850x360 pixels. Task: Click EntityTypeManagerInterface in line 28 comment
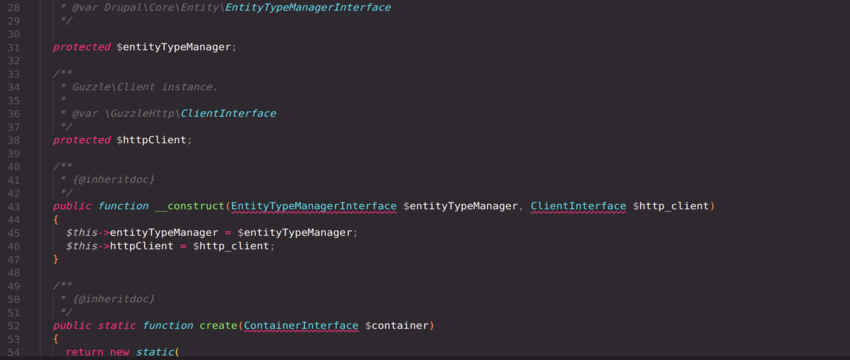[x=307, y=8]
